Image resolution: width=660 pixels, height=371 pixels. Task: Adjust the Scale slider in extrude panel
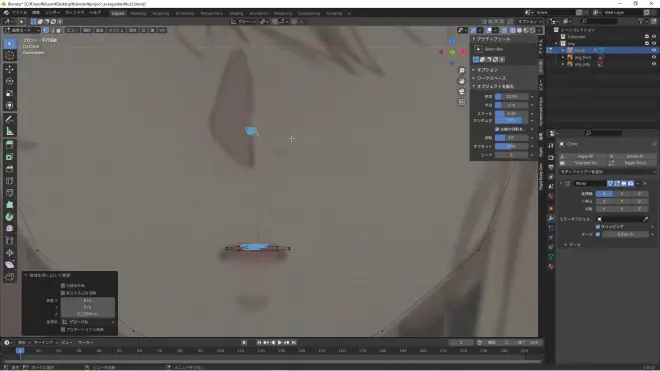(x=511, y=114)
